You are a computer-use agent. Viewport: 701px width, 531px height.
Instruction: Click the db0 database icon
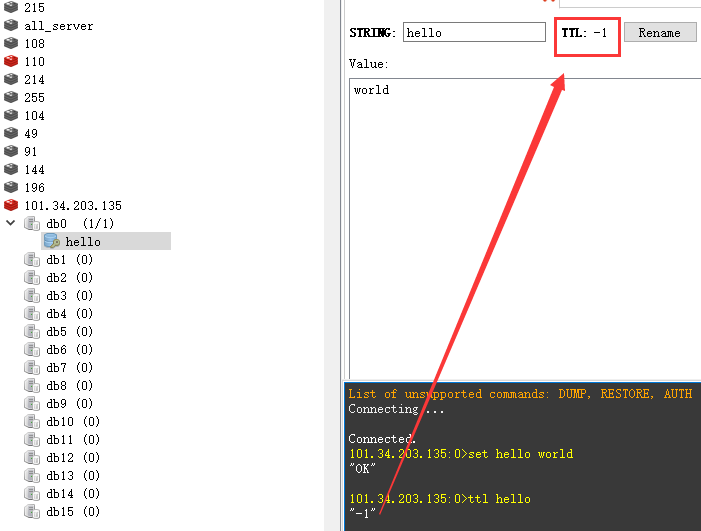32,224
